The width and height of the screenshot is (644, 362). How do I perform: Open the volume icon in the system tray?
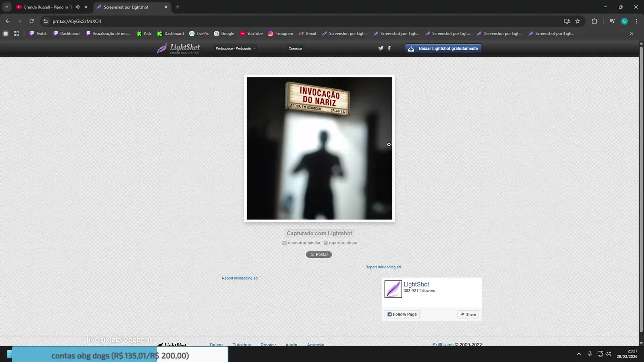608,354
